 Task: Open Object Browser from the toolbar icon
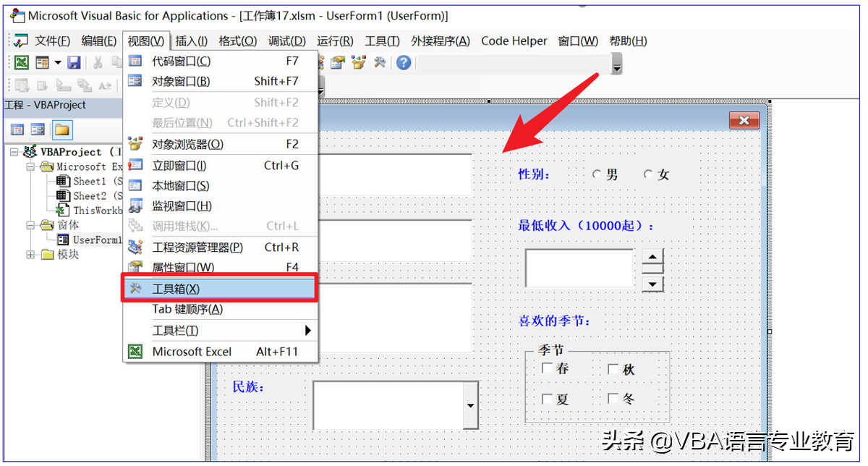[x=359, y=63]
